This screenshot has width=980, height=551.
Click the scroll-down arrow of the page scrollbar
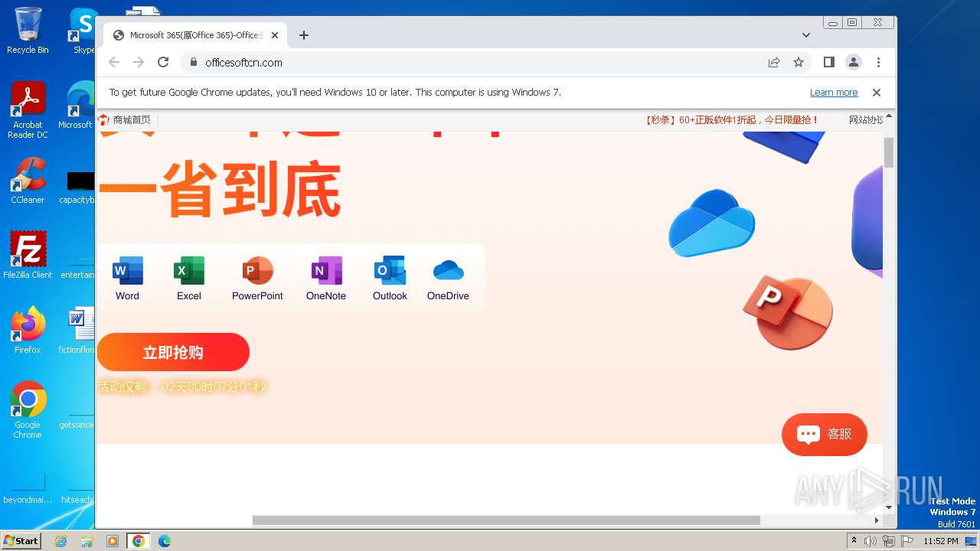point(889,507)
